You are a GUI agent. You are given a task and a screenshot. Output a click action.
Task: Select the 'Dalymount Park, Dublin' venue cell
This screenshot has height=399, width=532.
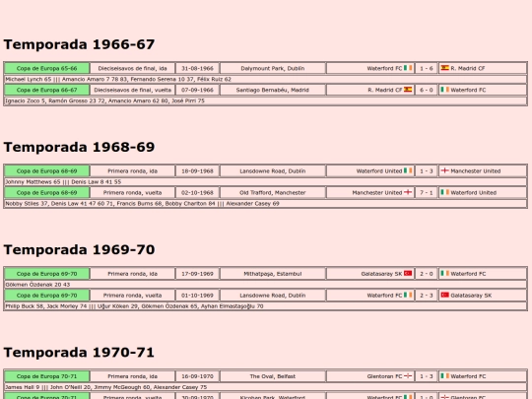click(273, 68)
